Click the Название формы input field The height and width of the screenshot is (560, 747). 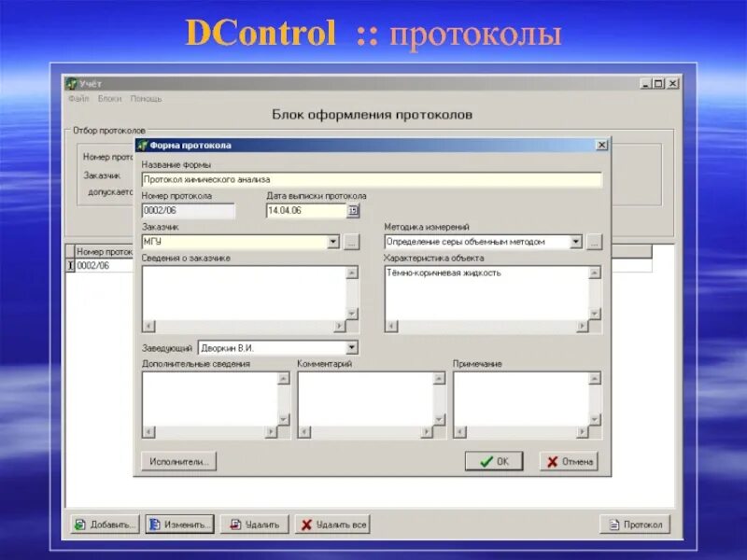(372, 179)
